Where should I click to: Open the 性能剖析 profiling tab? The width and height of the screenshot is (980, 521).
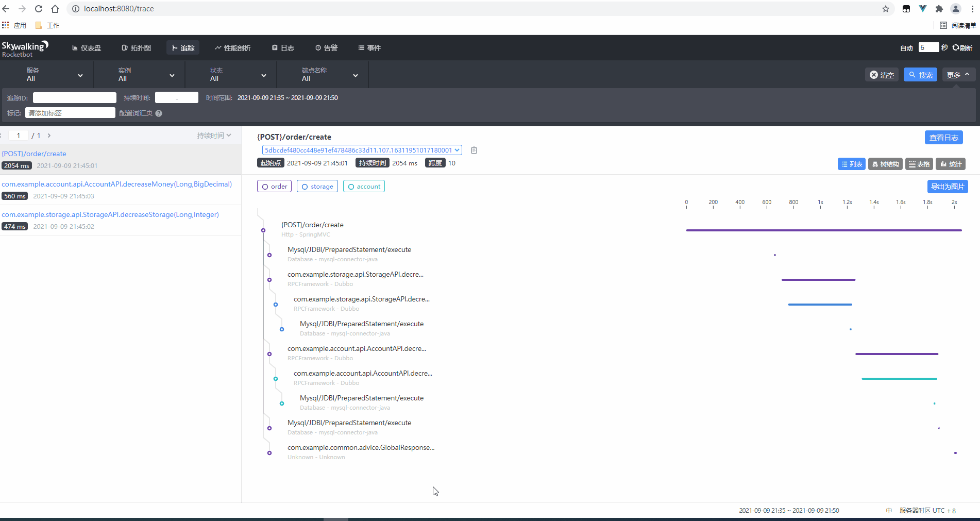click(x=233, y=48)
